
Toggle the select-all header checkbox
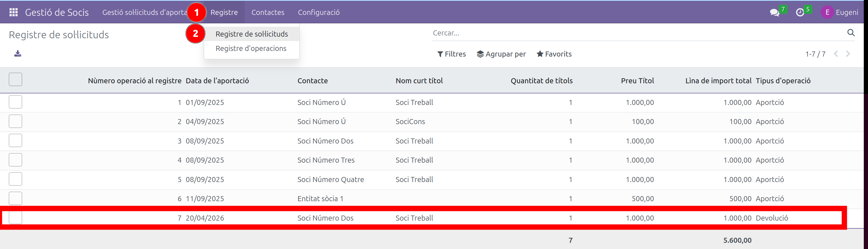15,80
